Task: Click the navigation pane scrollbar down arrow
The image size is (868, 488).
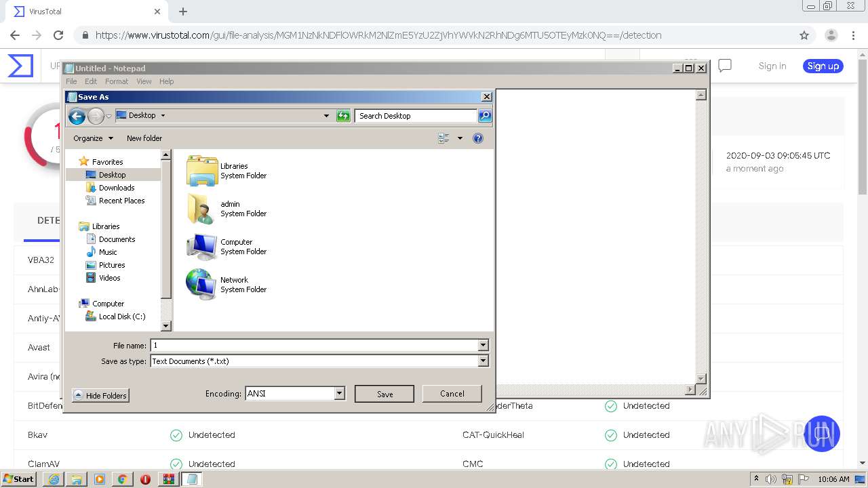Action: [166, 326]
